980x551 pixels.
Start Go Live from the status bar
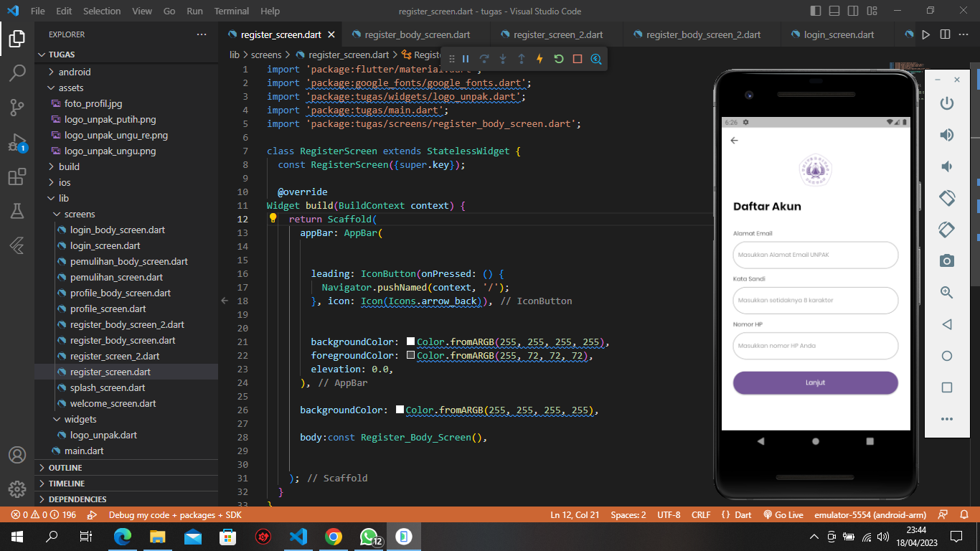[783, 514]
